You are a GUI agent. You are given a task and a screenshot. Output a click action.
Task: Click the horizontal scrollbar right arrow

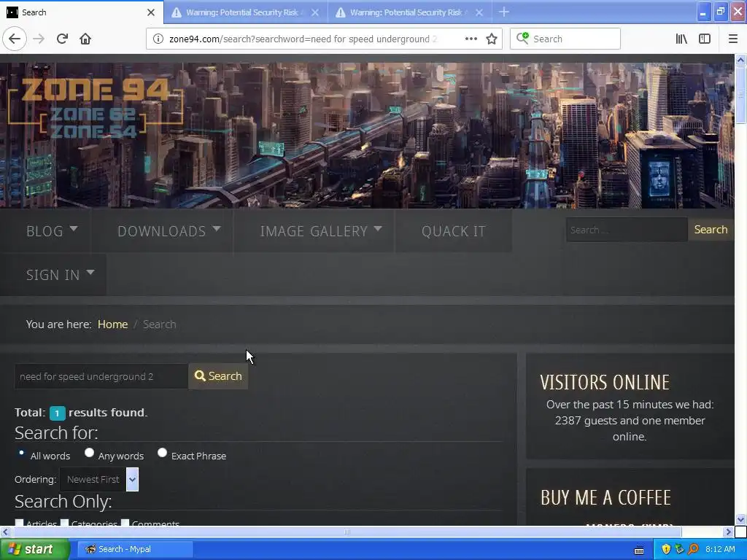coord(728,532)
